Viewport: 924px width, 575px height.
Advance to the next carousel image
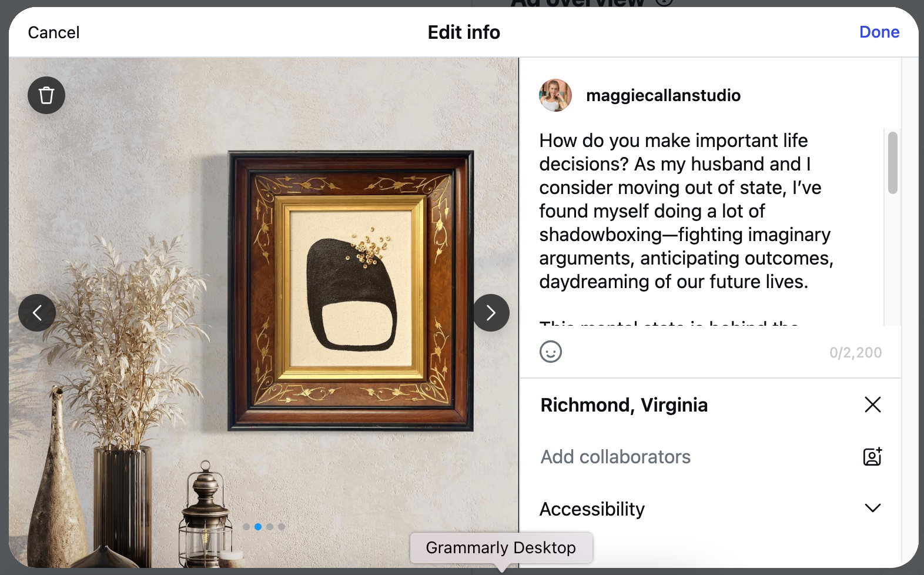pos(491,313)
